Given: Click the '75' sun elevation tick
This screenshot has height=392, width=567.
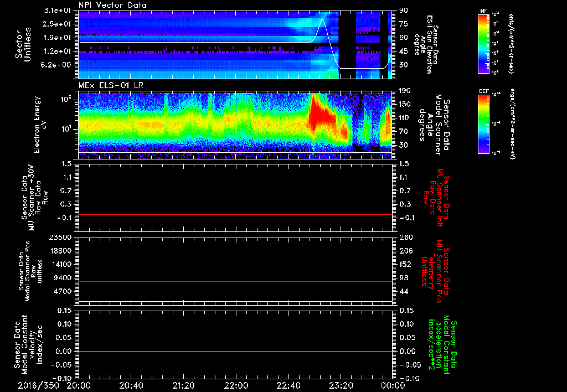Looking at the screenshot, I should click(x=404, y=24).
